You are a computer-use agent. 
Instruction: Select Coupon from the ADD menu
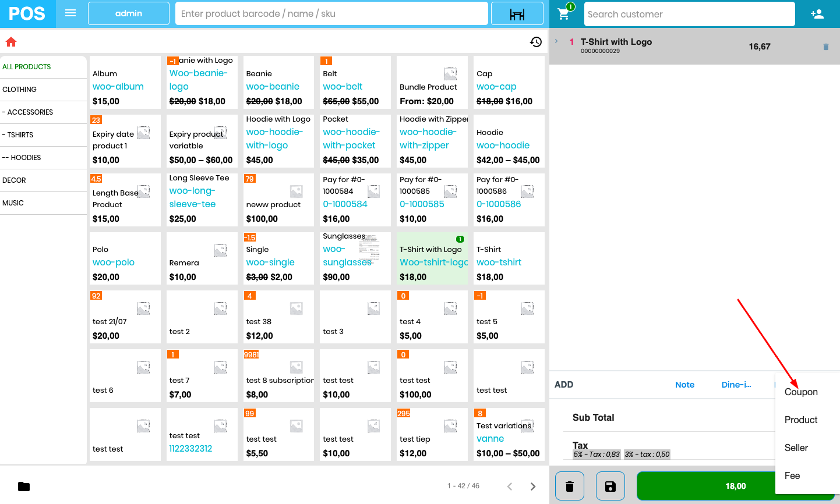pyautogui.click(x=801, y=392)
